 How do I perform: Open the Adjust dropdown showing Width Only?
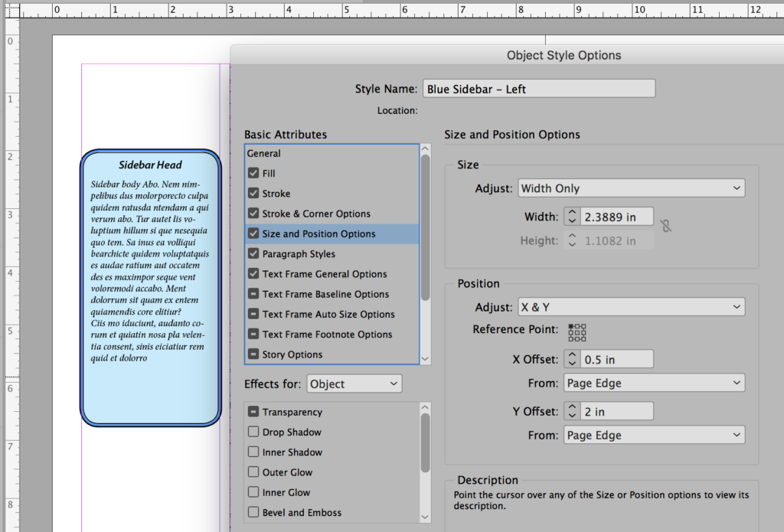pyautogui.click(x=630, y=188)
